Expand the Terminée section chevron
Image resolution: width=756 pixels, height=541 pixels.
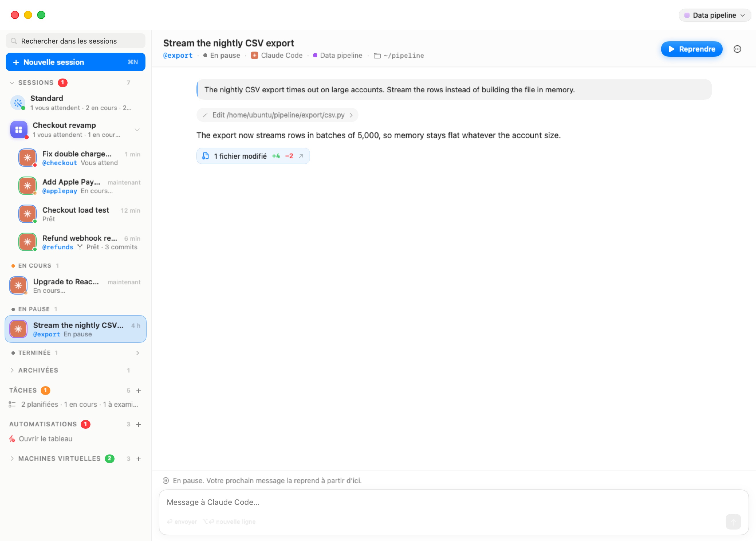click(x=137, y=353)
